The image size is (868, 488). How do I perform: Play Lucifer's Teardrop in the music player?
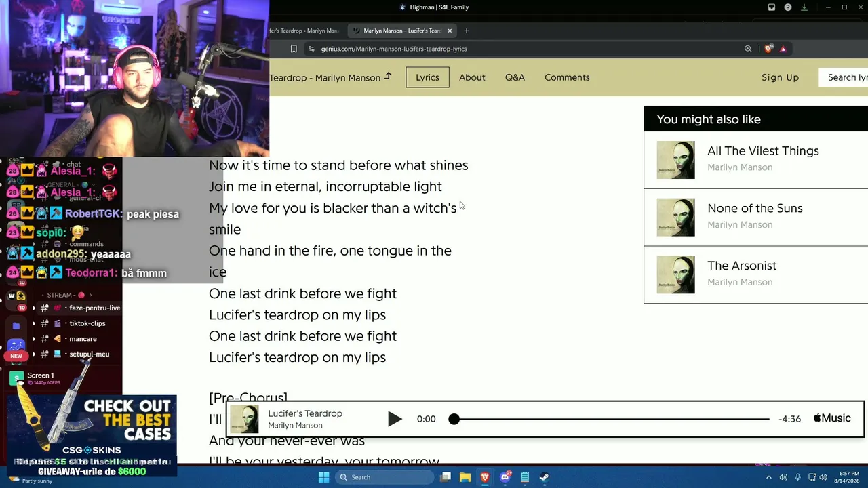pos(395,419)
